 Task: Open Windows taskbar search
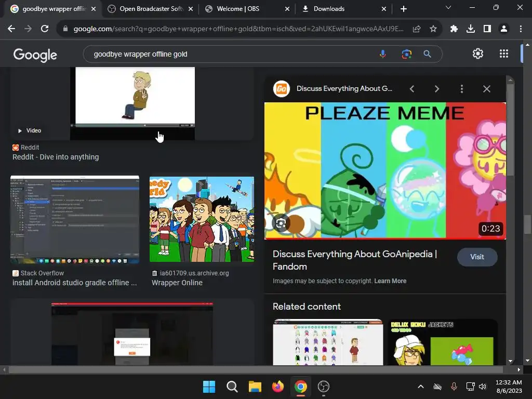click(232, 387)
